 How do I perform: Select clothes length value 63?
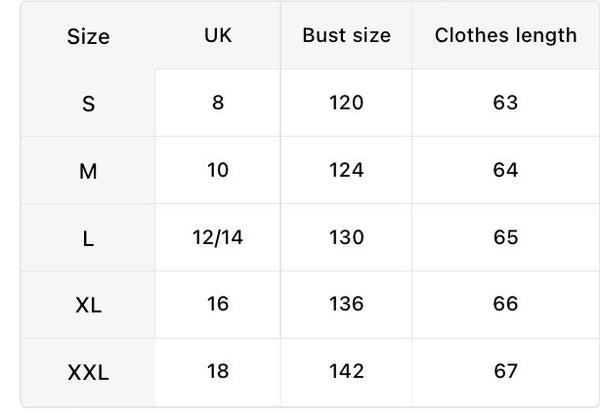[505, 102]
